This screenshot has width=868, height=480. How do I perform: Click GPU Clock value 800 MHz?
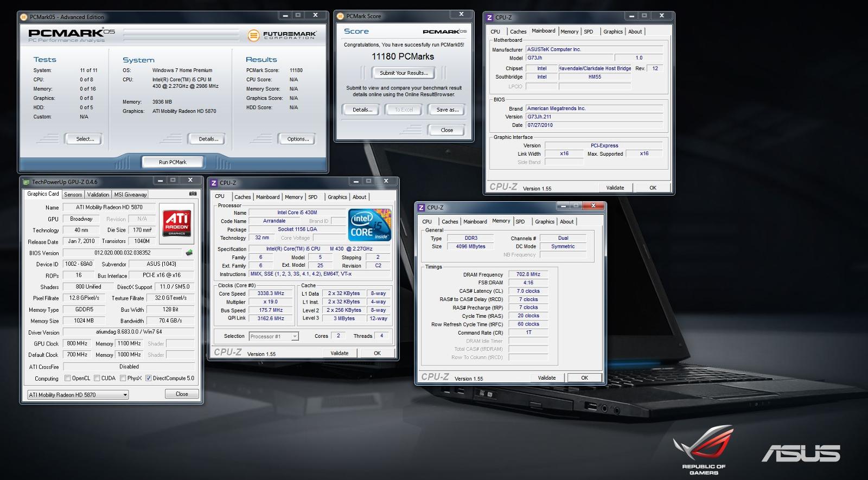pos(77,343)
